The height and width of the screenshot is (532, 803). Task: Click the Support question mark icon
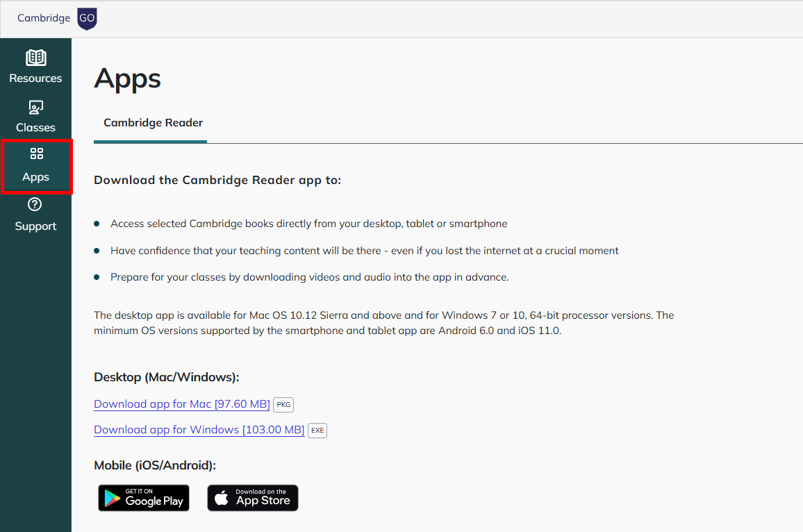[35, 204]
